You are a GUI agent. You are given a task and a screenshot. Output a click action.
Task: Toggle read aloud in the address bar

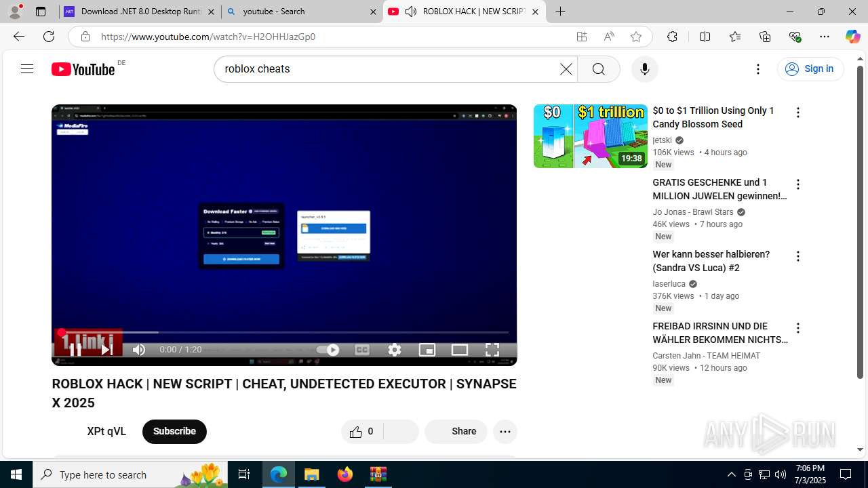click(x=609, y=37)
